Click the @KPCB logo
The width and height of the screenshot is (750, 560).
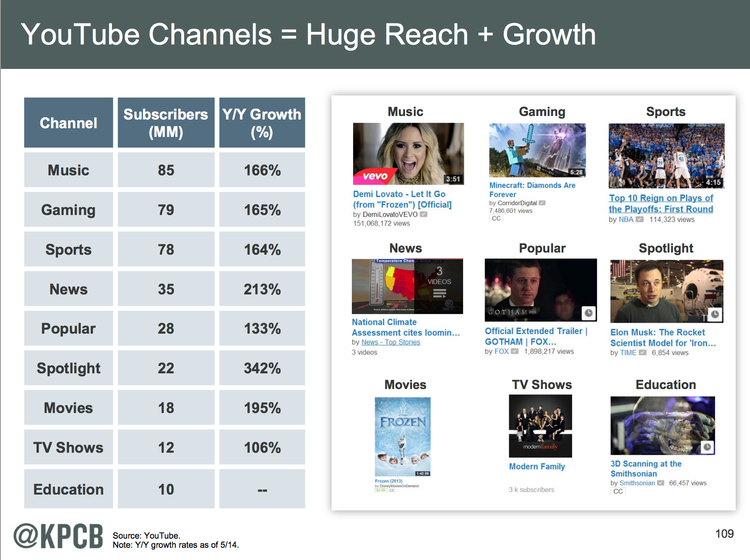(58, 536)
